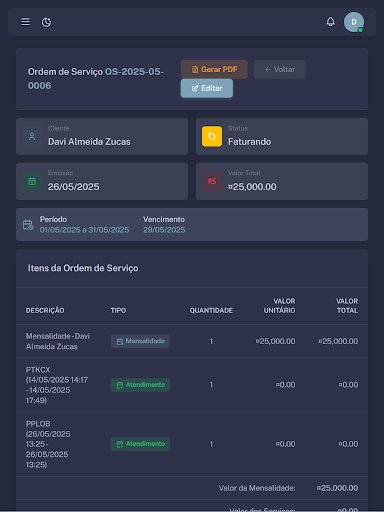384x512 pixels.
Task: Click the order number OS-2025-05-0006 link
Action: click(x=96, y=79)
